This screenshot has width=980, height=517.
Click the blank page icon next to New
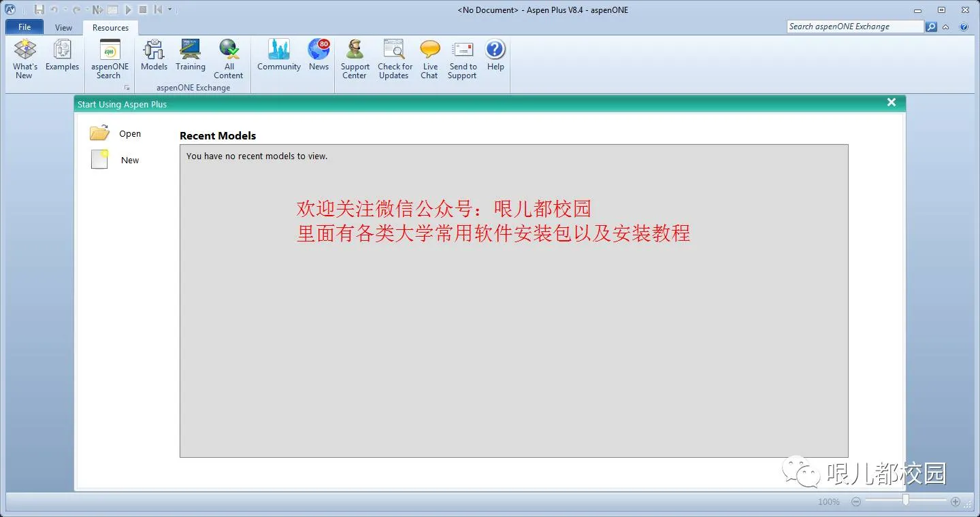pos(100,159)
